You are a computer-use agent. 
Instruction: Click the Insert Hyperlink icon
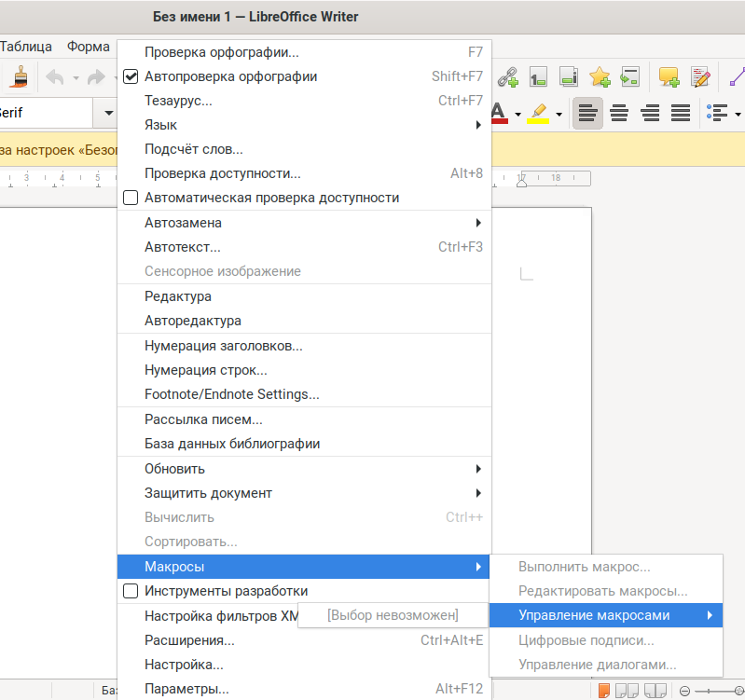point(507,77)
